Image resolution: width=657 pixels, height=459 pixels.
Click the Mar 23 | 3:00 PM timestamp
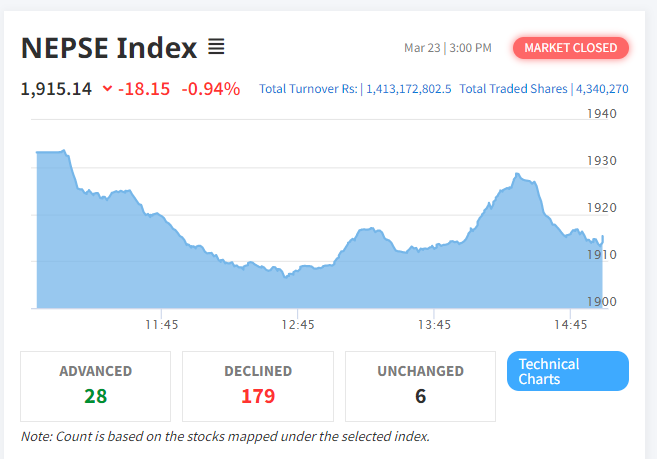[x=447, y=48]
